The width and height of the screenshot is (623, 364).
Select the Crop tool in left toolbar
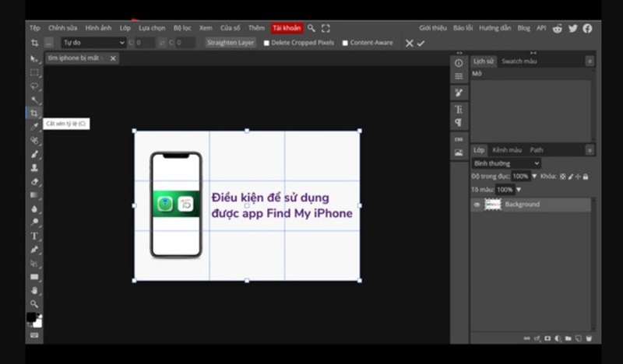34,113
